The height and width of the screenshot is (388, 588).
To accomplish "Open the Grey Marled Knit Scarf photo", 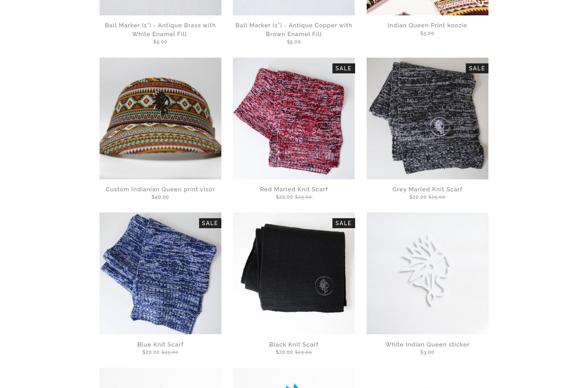I will [x=427, y=118].
